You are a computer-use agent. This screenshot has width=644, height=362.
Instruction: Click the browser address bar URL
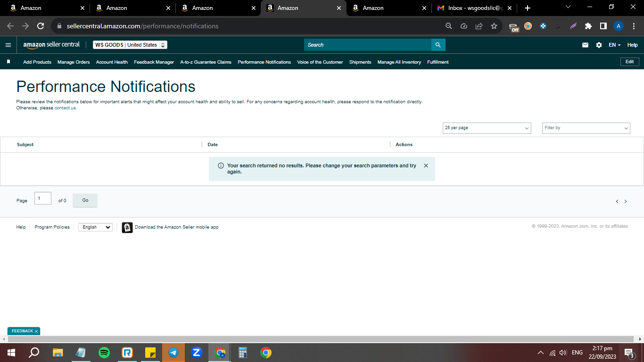click(143, 26)
